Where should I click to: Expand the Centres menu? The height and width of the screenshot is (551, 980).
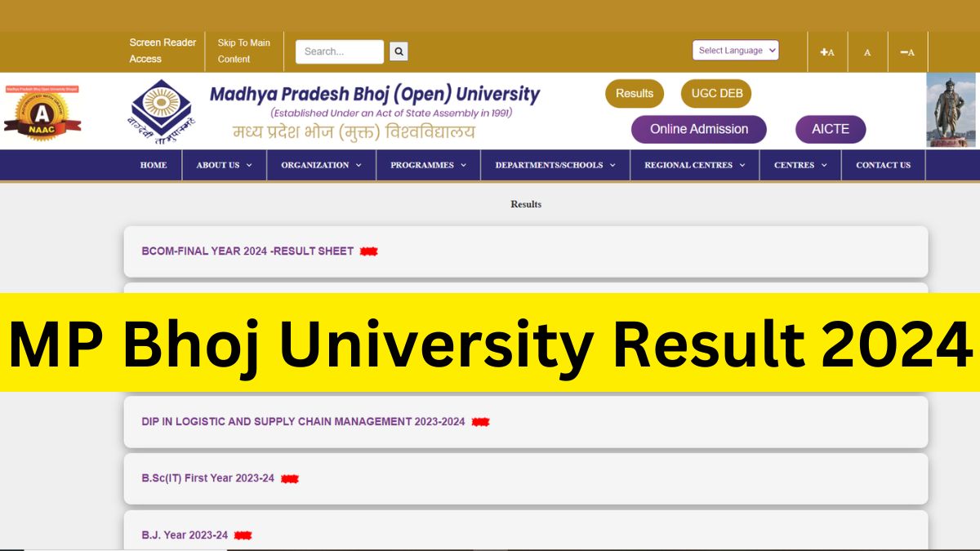pos(801,165)
